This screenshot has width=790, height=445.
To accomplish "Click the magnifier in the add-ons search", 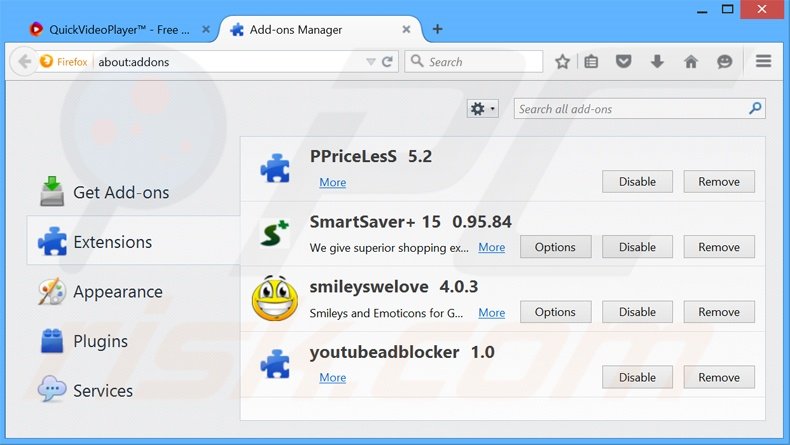I will [755, 108].
